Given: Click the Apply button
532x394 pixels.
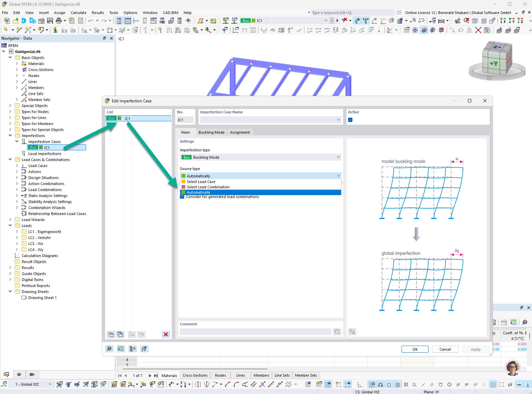Looking at the screenshot, I should [476, 349].
